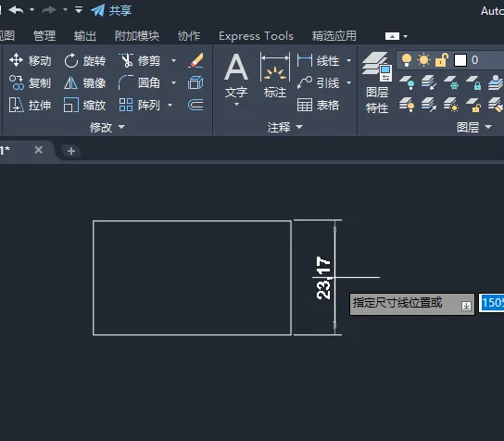Add a new drawing tab
The height and width of the screenshot is (441, 504).
coord(71,151)
